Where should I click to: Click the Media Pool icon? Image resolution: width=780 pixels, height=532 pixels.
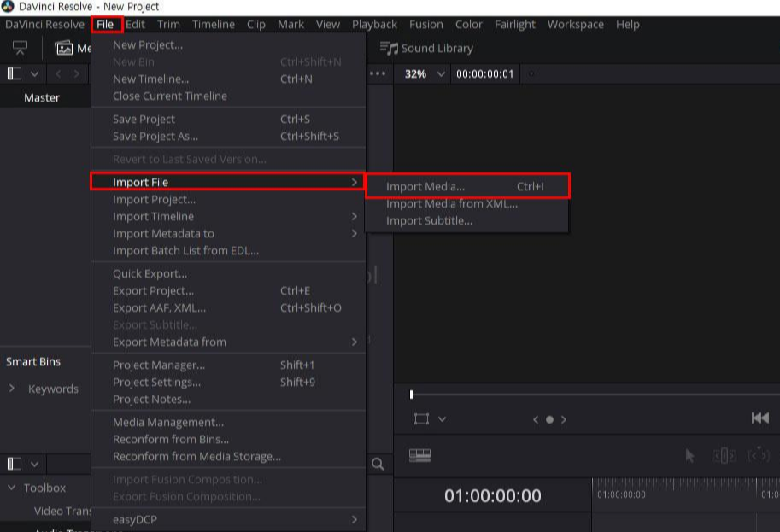coord(64,48)
